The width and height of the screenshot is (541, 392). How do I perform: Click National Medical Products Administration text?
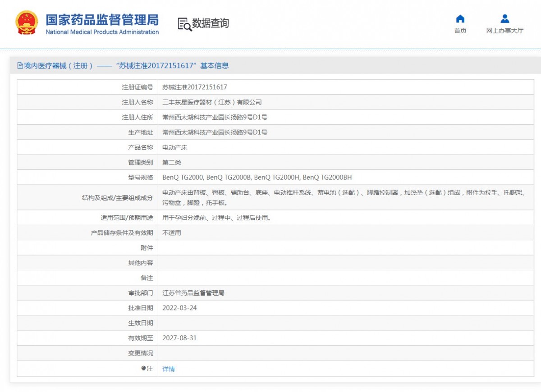[102, 32]
